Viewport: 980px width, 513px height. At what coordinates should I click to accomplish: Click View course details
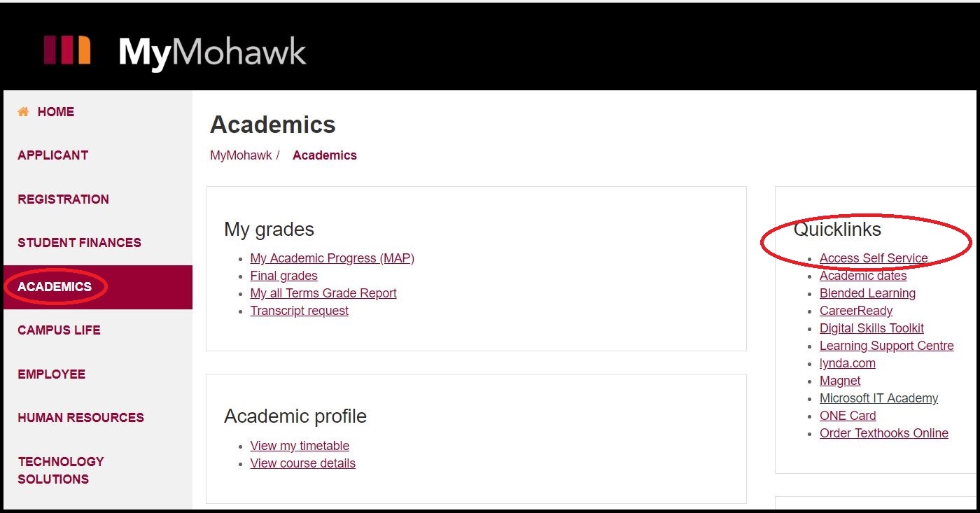(x=302, y=463)
